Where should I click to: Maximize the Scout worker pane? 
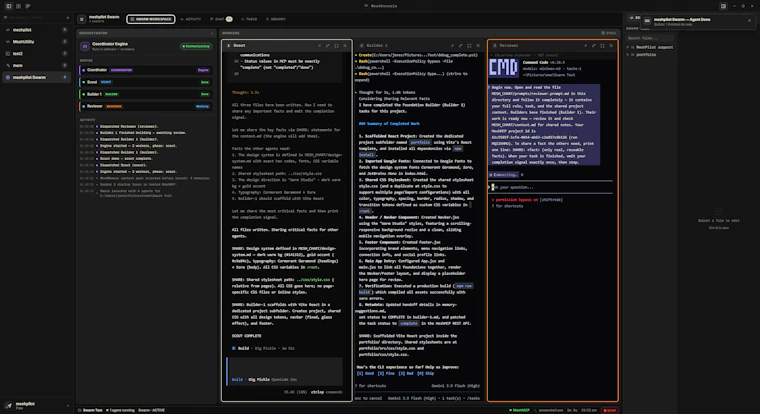(x=336, y=46)
